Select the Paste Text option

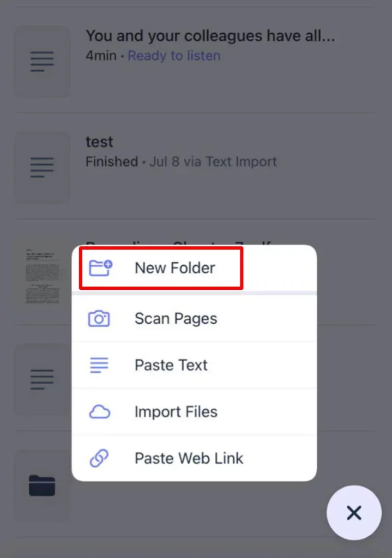(x=194, y=365)
